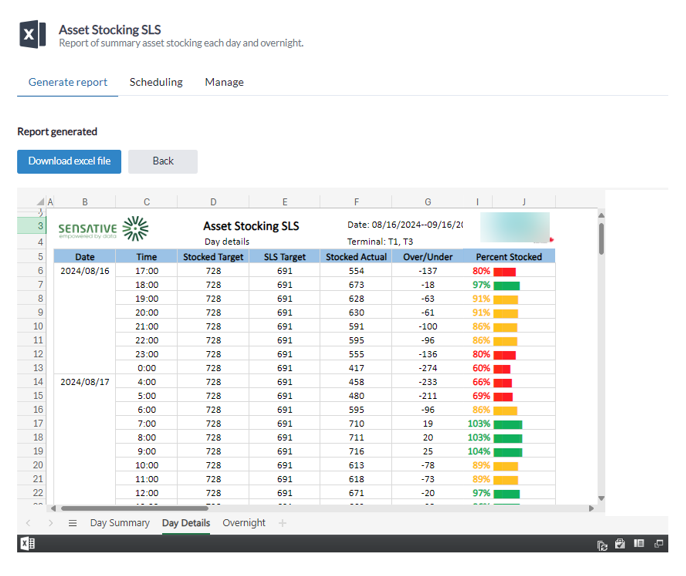Go to previous sheet with left chevron
Screen dimensions: 686x576
coord(28,523)
